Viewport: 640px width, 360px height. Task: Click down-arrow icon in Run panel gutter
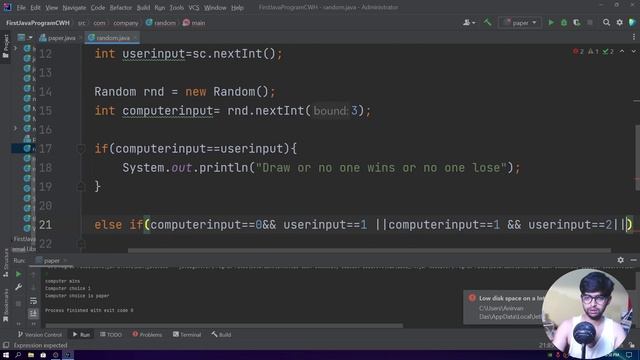pyautogui.click(x=33, y=288)
